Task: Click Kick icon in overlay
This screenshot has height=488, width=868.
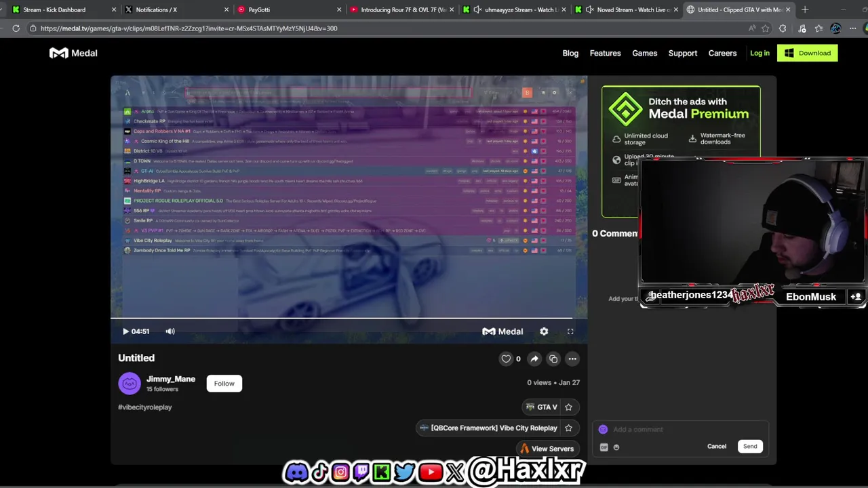Action: coord(382,472)
